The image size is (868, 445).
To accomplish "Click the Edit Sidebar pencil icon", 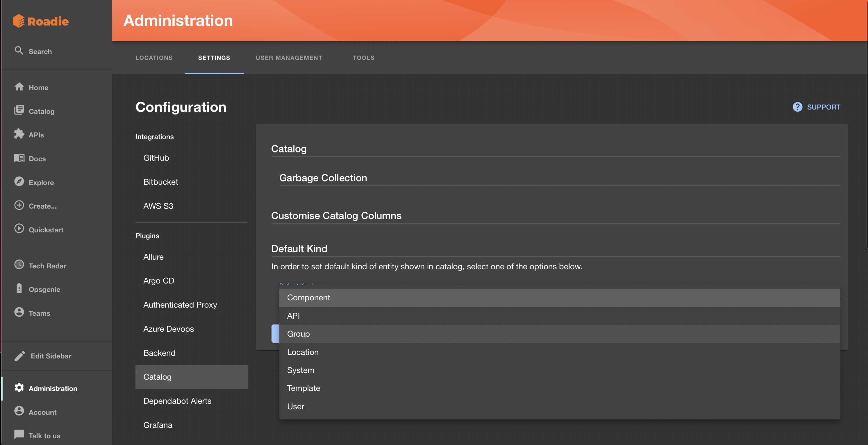I will 19,356.
